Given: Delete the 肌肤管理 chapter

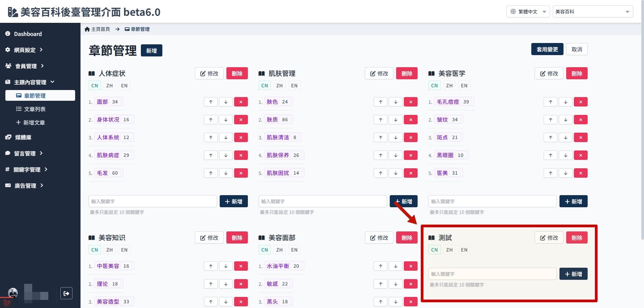Looking at the screenshot, I should pos(407,73).
